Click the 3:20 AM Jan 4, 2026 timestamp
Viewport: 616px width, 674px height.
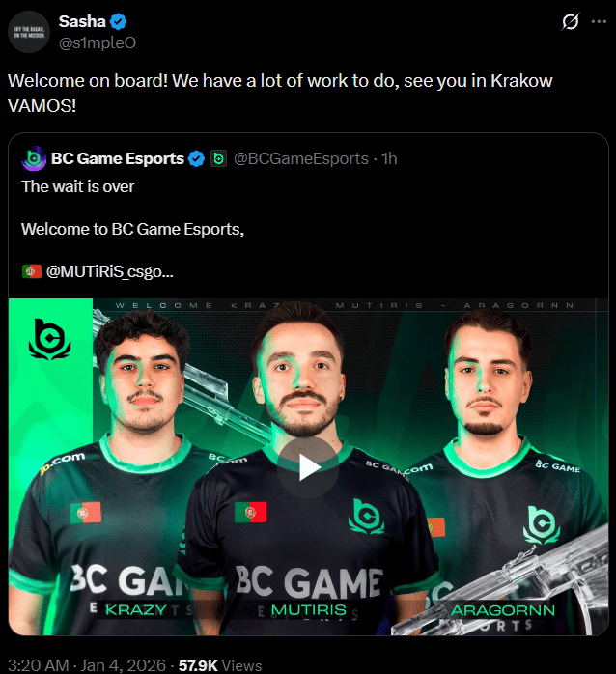point(86,665)
